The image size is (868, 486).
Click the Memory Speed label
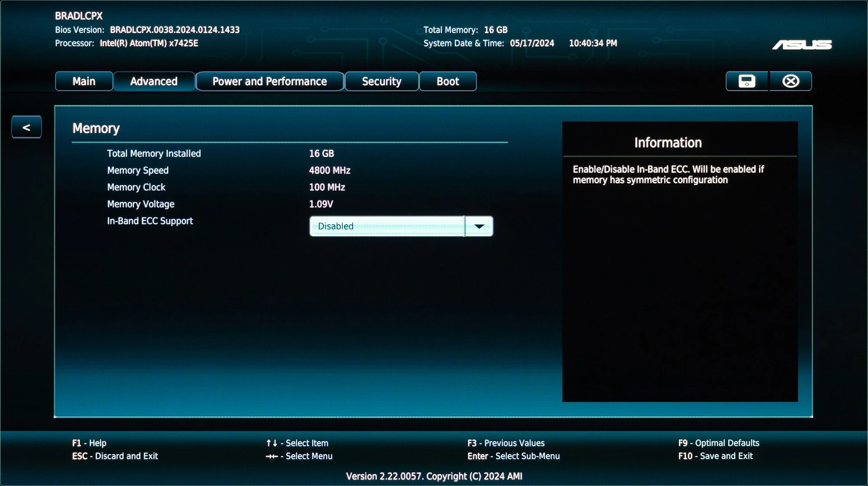pos(138,170)
